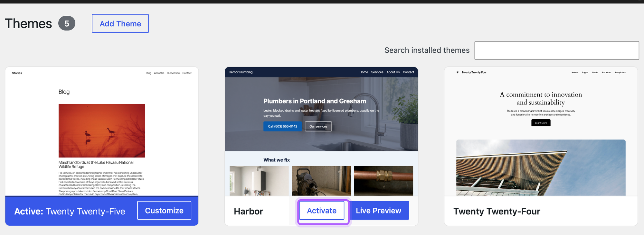Launch Live Preview for Harbor theme

click(x=379, y=211)
